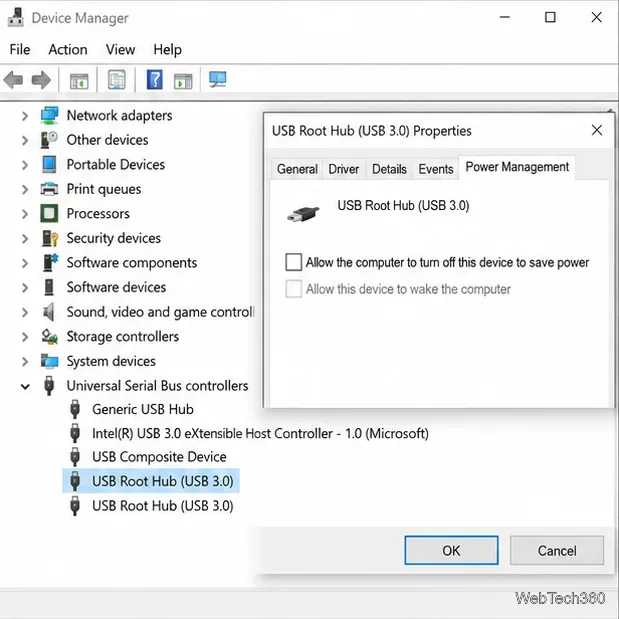Viewport: 619px width, 619px height.
Task: Expand the Software devices category
Action: [24, 287]
